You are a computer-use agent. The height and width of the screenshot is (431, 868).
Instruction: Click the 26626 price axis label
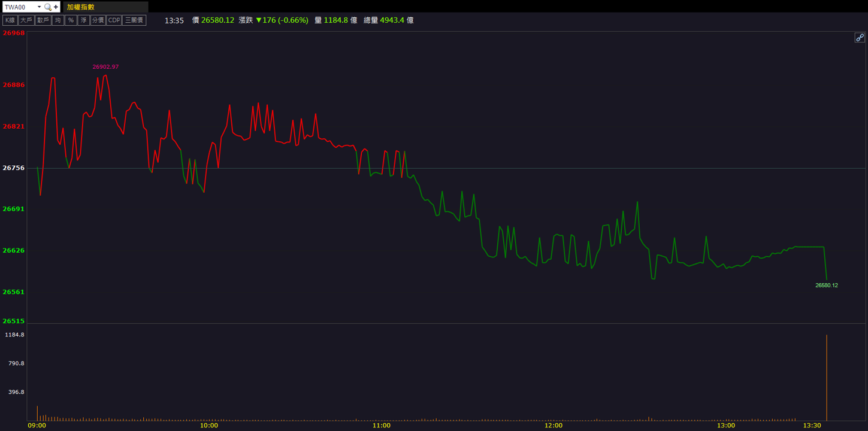click(14, 250)
